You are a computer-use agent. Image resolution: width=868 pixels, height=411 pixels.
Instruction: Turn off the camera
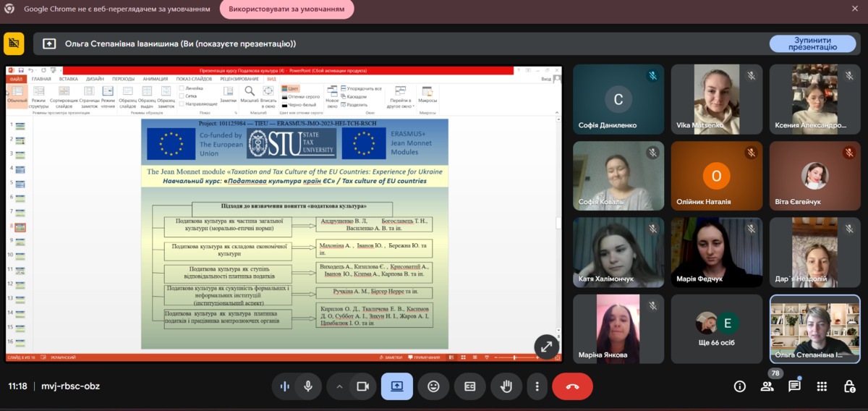[x=363, y=386]
